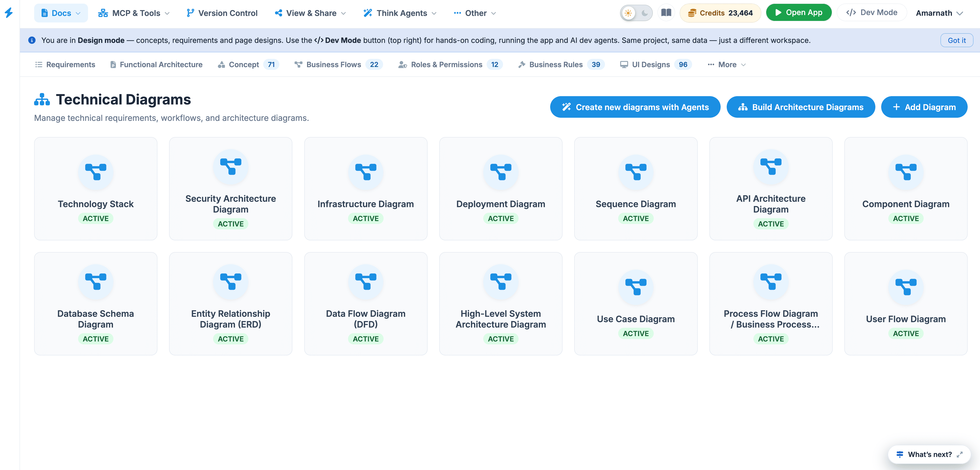
Task: Switch to light theme sun toggle
Action: click(628, 13)
